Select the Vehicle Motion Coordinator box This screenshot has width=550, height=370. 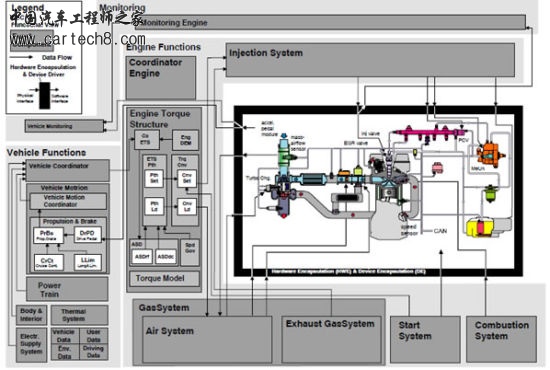68,201
